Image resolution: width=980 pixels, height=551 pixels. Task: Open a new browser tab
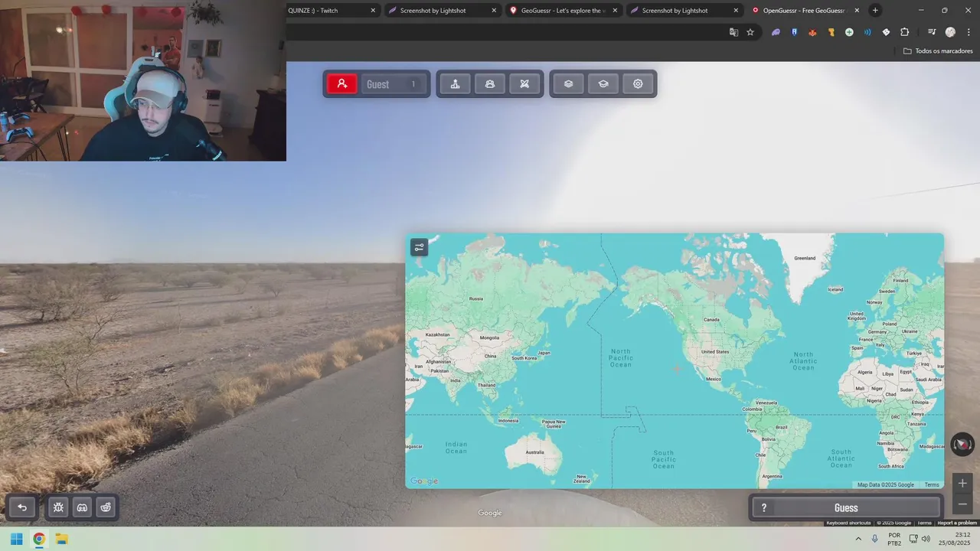click(x=875, y=11)
